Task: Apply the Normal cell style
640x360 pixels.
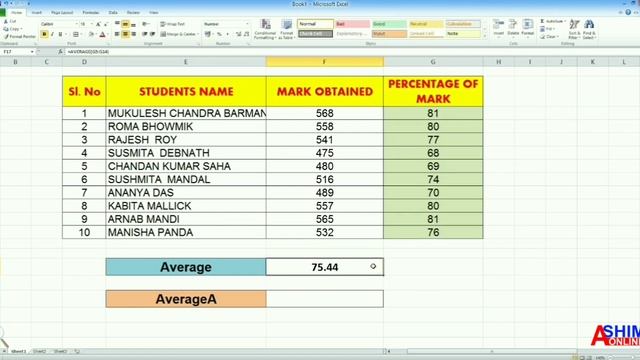Action: pyautogui.click(x=315, y=24)
